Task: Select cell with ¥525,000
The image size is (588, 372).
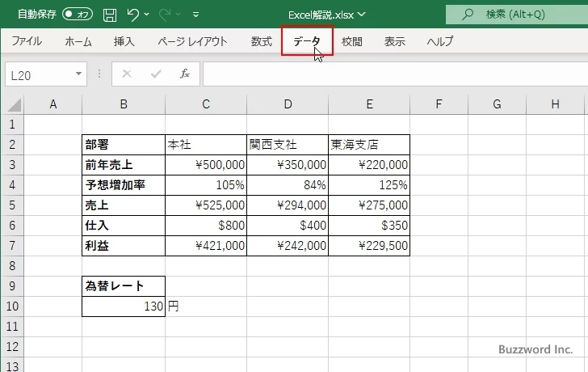Action: coord(206,205)
